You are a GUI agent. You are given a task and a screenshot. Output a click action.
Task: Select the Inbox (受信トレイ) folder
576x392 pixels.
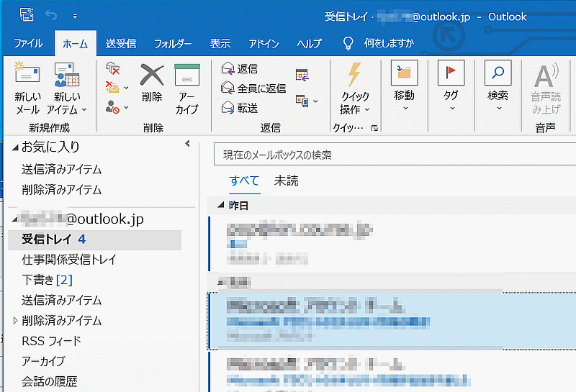click(95, 240)
